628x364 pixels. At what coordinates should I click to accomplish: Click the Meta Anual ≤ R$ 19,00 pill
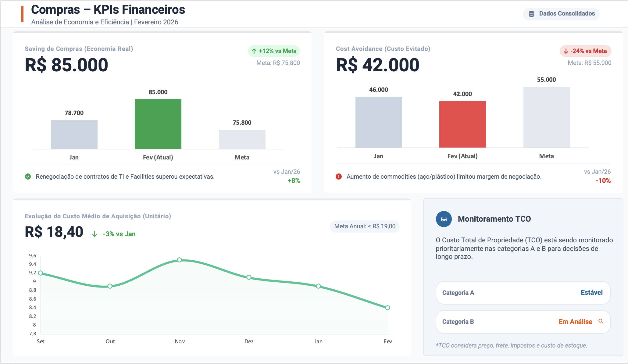[x=365, y=226]
